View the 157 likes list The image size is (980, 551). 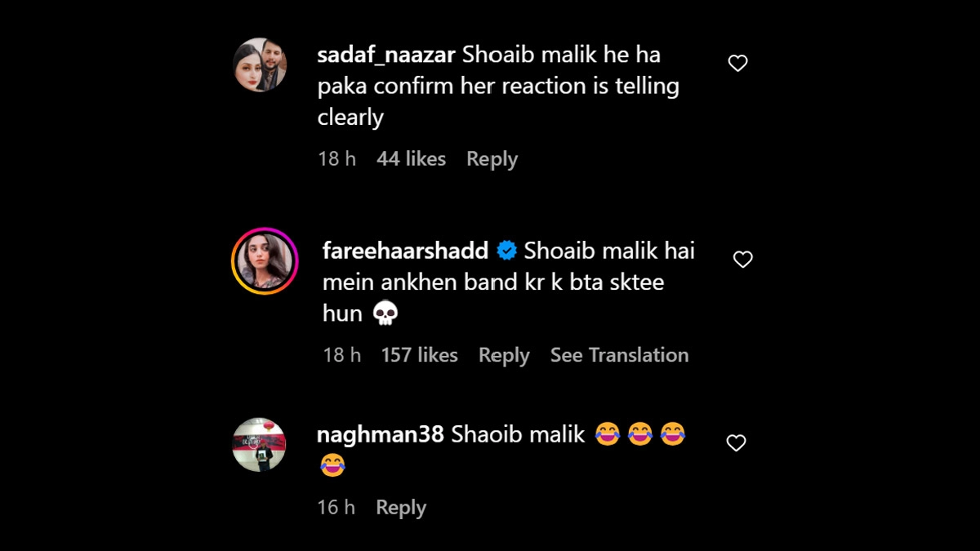click(x=419, y=355)
